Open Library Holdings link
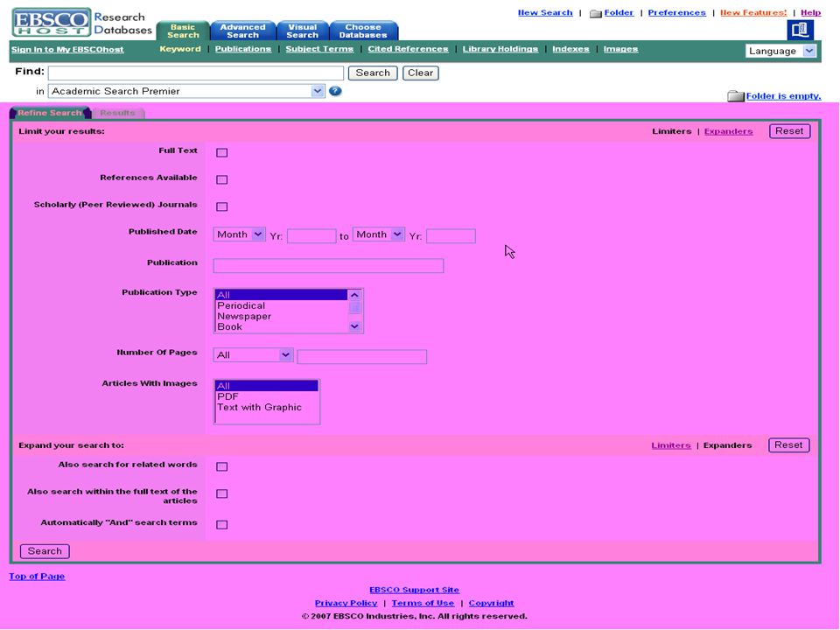This screenshot has height=630, width=840. (x=500, y=49)
